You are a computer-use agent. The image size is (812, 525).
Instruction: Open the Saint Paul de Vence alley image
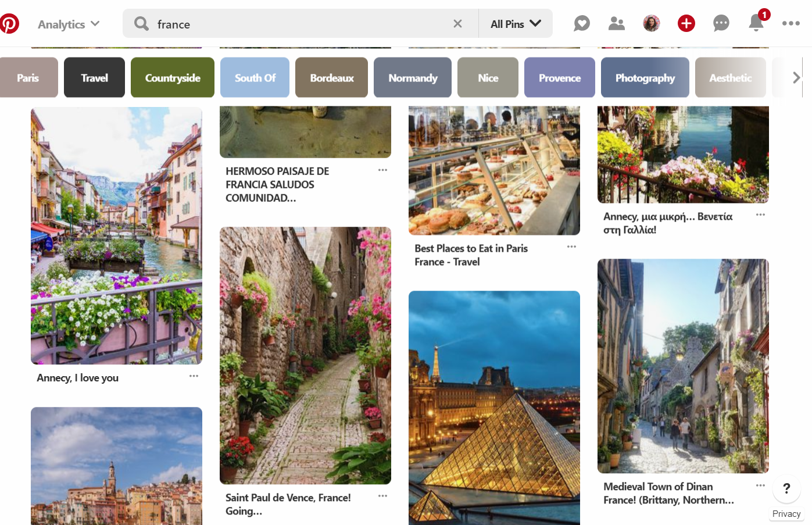tap(305, 355)
